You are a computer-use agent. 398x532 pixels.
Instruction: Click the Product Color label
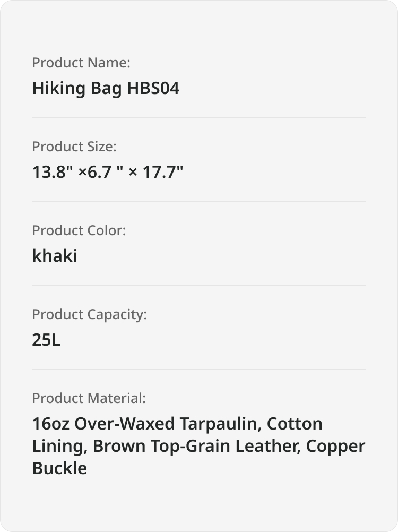coord(79,230)
